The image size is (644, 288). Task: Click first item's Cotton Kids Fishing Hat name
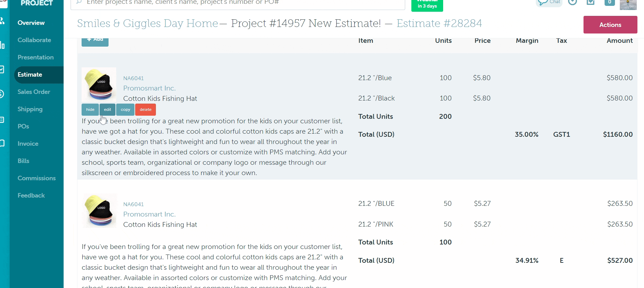[x=160, y=99]
